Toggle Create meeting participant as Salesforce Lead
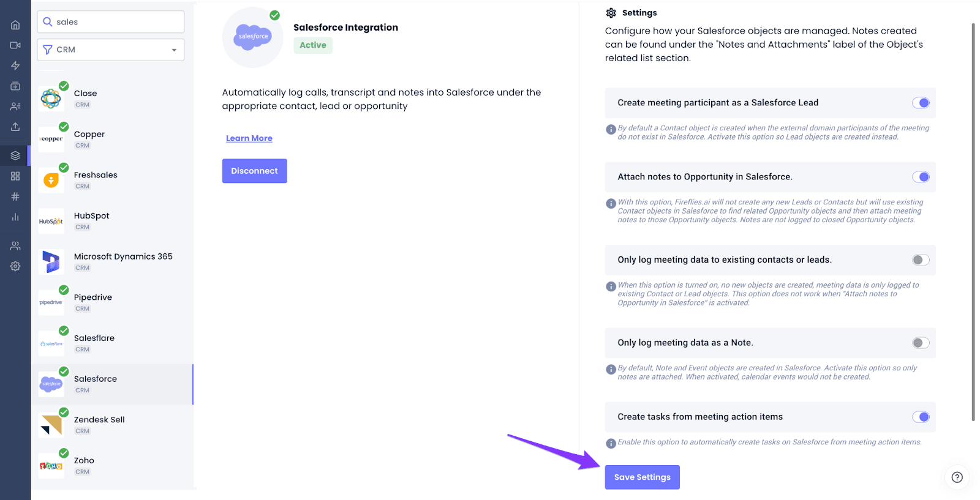980x500 pixels. tap(921, 103)
